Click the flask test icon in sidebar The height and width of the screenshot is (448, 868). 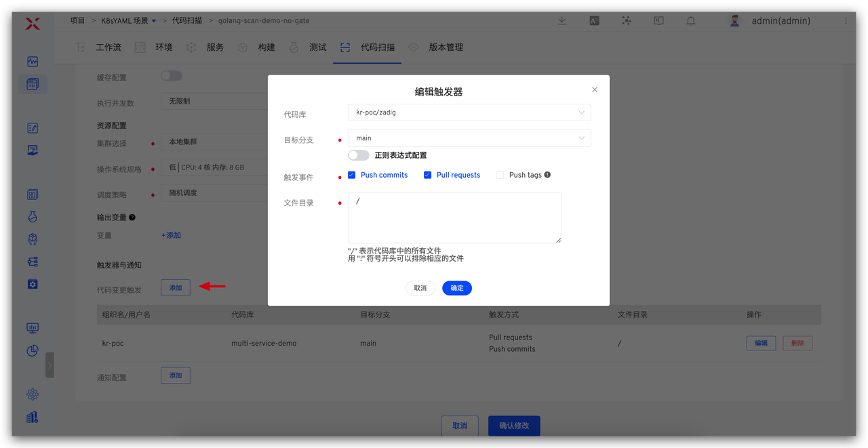(x=33, y=217)
